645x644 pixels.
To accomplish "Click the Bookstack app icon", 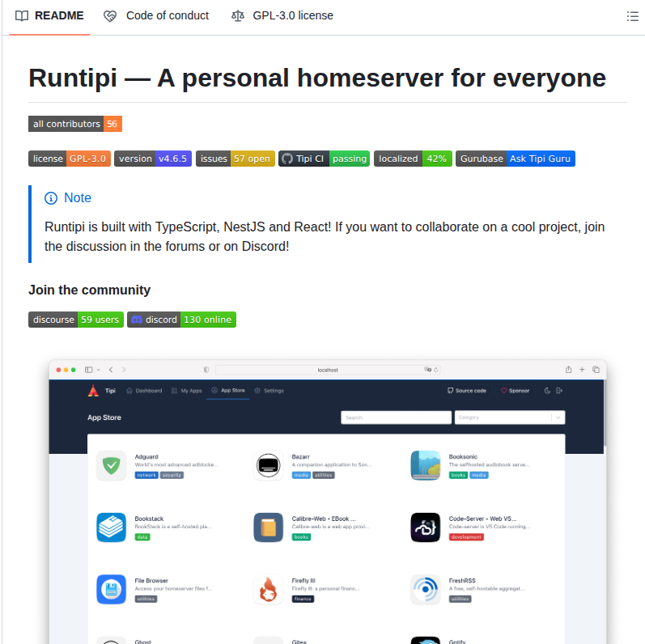I will (112, 527).
